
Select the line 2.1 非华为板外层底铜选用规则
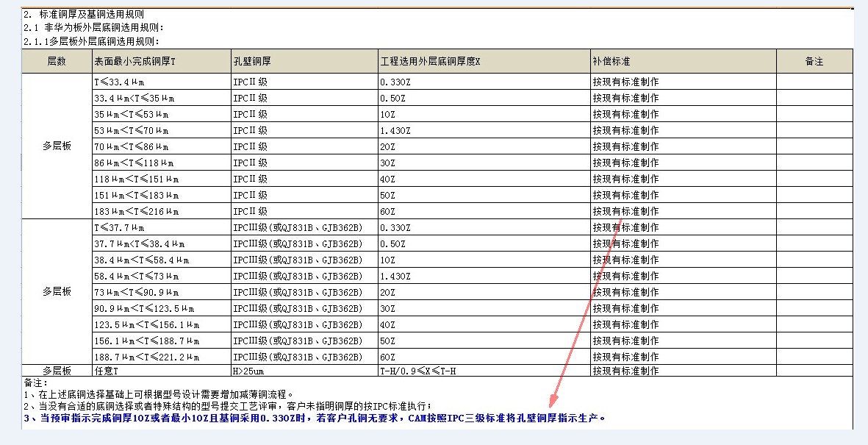coord(93,28)
